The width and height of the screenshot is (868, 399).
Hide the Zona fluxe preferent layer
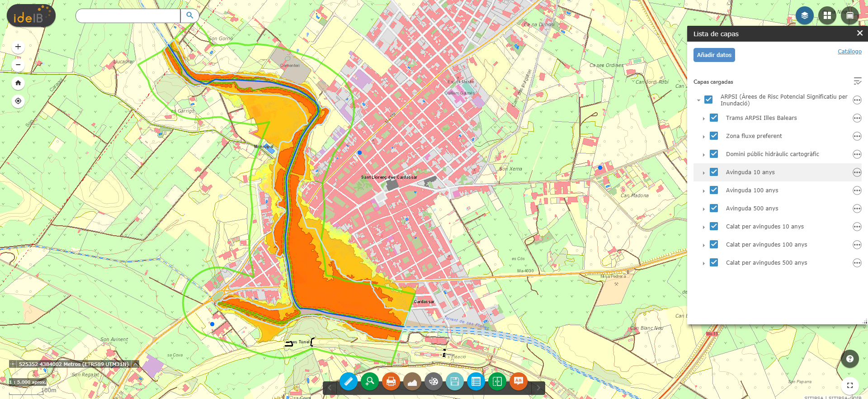click(714, 136)
